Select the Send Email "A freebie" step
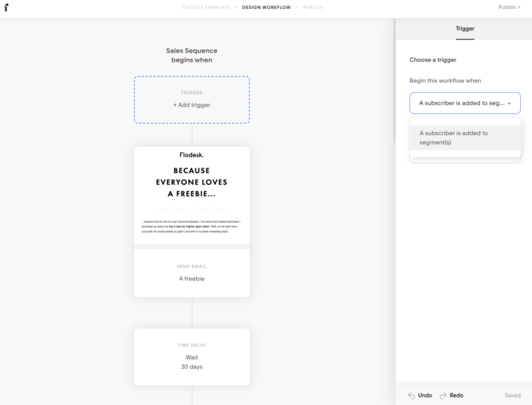The image size is (532, 405). (192, 273)
